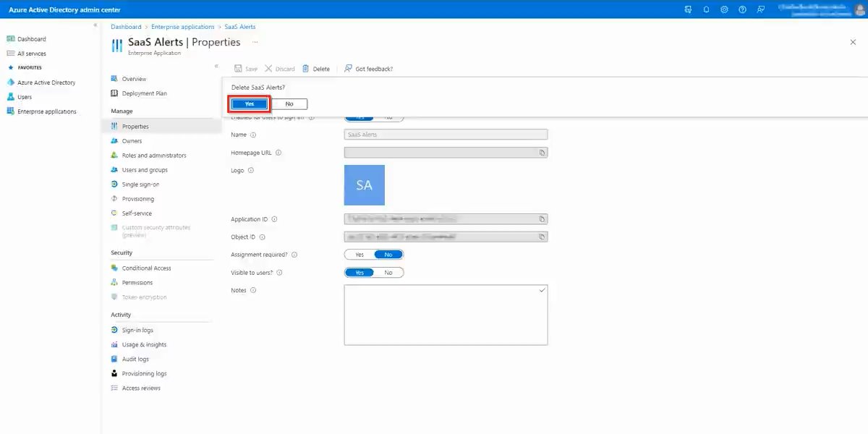Click the Provisioning logs person icon
This screenshot has width=868, height=434.
(x=114, y=374)
